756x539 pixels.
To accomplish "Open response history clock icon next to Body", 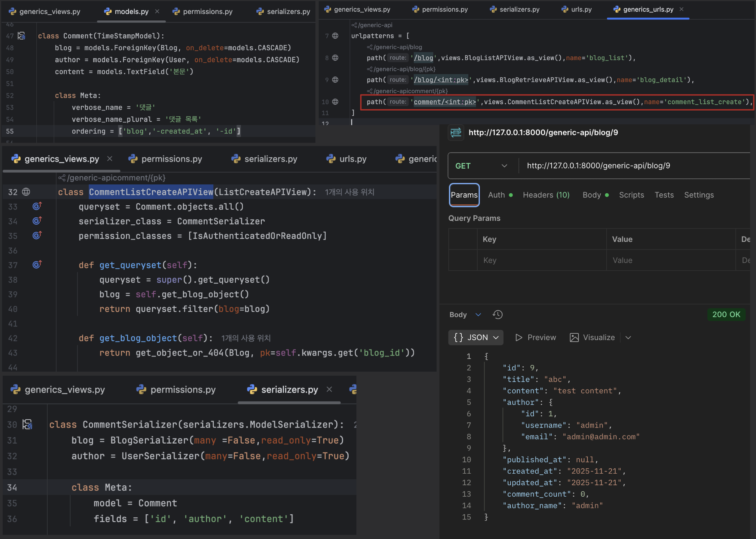I will point(497,315).
